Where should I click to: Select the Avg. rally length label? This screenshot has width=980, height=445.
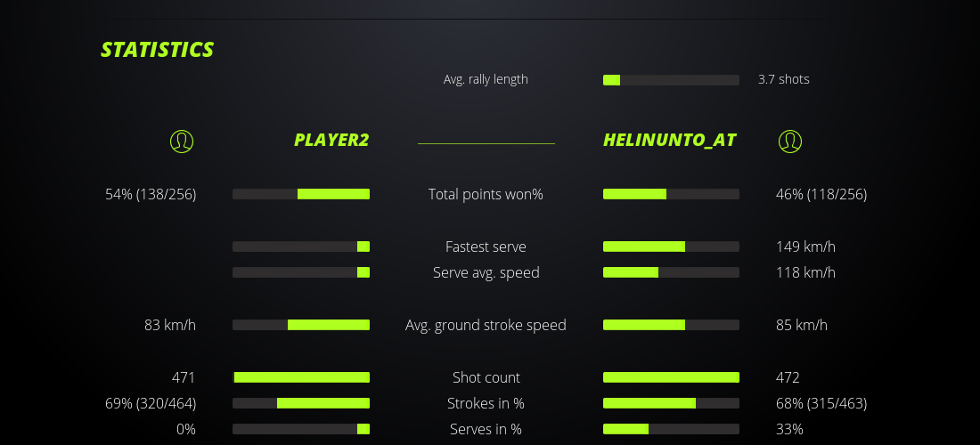(x=486, y=79)
